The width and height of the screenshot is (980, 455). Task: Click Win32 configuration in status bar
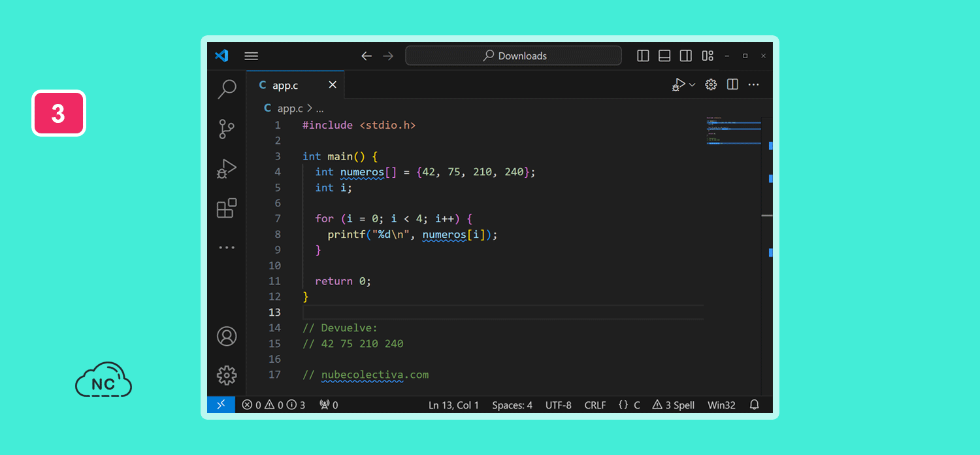tap(721, 405)
